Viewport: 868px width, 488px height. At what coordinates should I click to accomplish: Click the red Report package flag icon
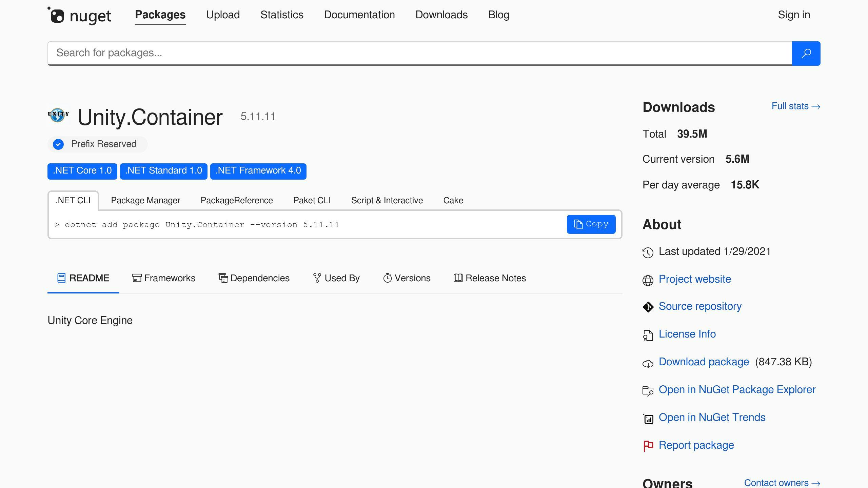(x=648, y=446)
